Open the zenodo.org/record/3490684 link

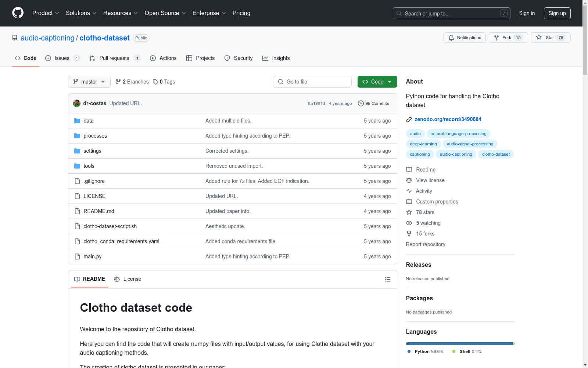(x=448, y=119)
